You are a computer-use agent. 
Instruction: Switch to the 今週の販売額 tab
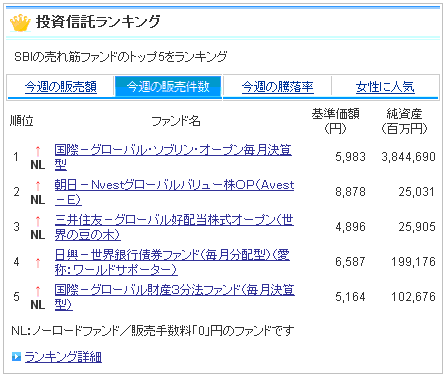click(61, 87)
